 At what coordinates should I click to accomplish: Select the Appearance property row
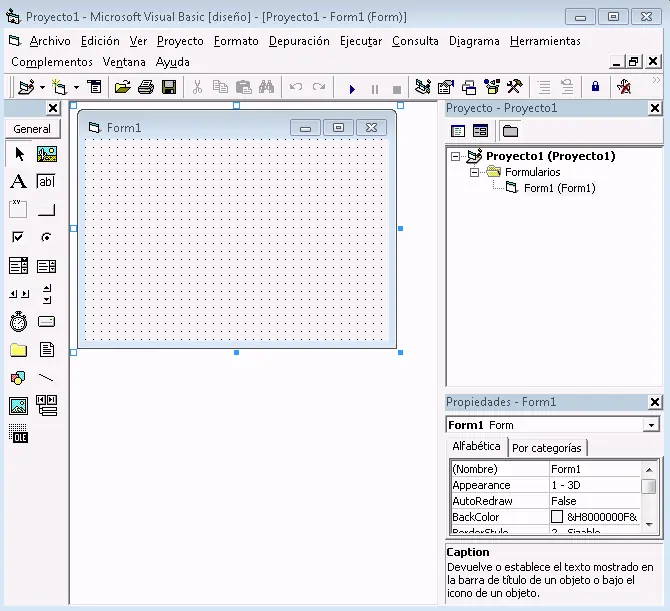pos(546,485)
